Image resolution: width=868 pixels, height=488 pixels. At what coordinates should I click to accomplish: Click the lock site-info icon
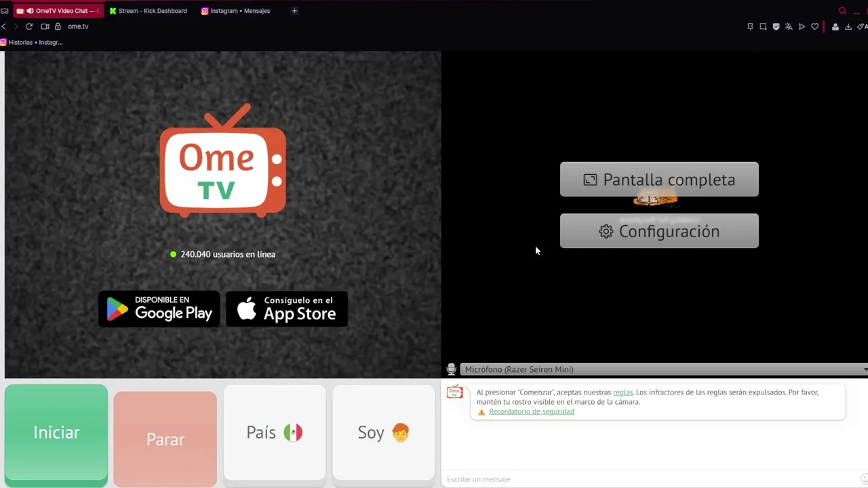(x=58, y=26)
